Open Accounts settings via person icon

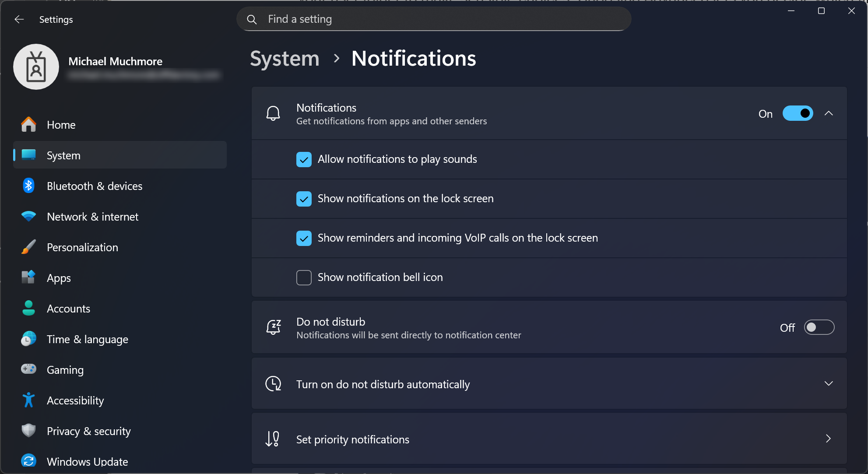coord(28,308)
